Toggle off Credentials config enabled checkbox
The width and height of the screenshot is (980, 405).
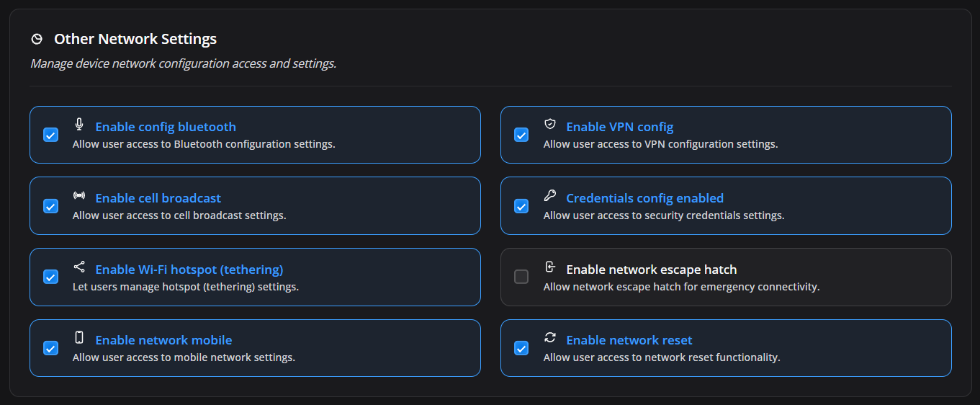(521, 206)
